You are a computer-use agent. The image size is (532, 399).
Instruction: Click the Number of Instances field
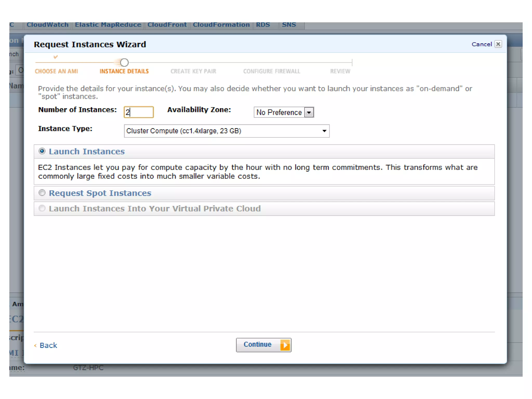coord(139,112)
